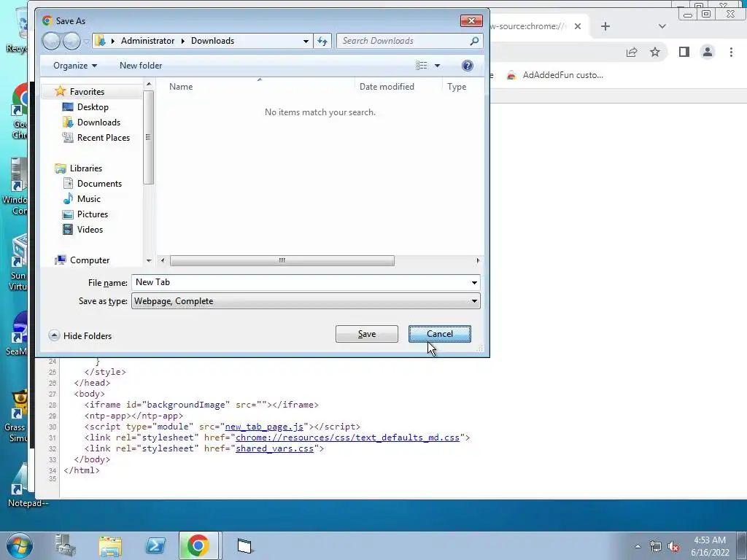Click the Back navigation arrow in Save As
Screen dimensions: 747x560
click(x=51, y=42)
